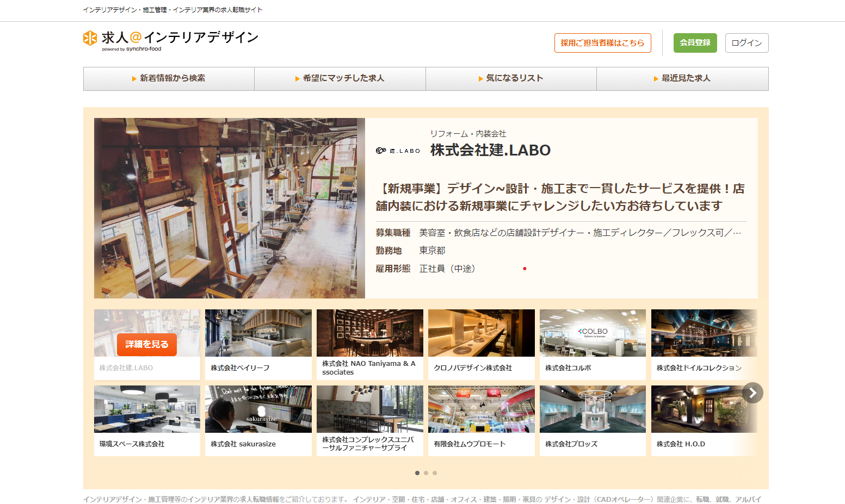Click the 【新規事業】 featured job headline
Screen dimensions: 845x504
(x=560, y=197)
